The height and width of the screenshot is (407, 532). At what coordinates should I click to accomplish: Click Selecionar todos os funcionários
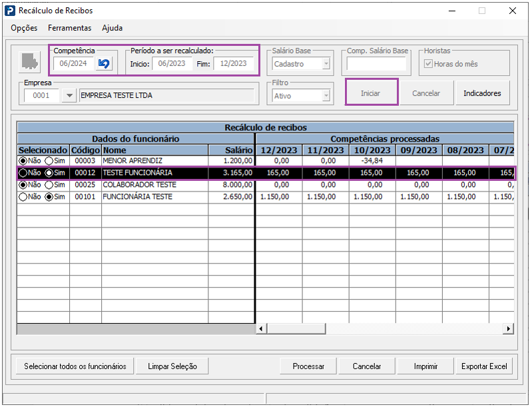tap(75, 366)
